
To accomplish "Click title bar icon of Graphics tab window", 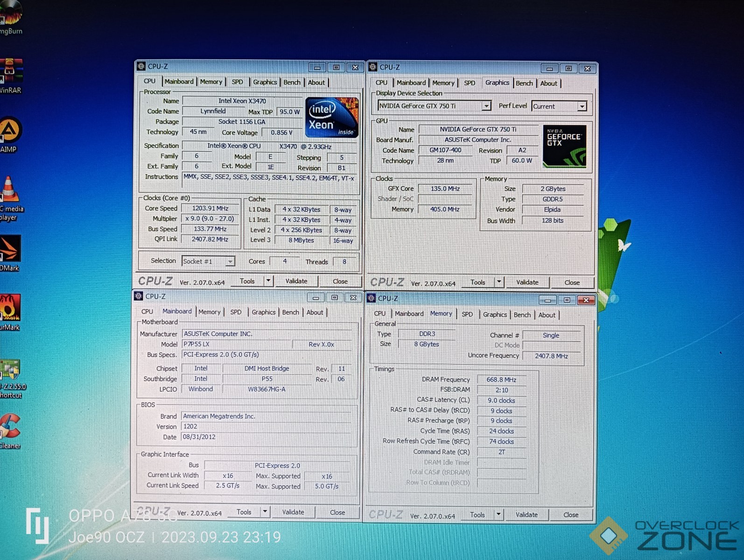I will 373,67.
